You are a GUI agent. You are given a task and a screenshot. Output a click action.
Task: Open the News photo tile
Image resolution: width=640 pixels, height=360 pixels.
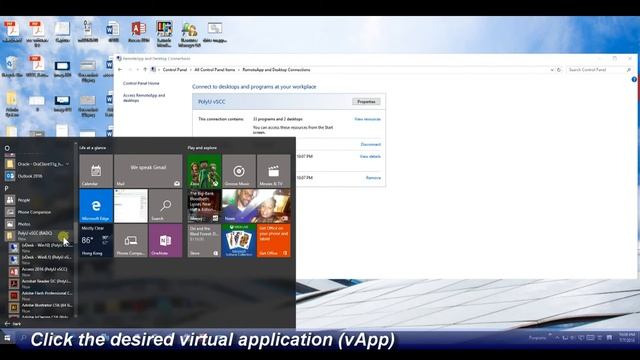[256, 206]
